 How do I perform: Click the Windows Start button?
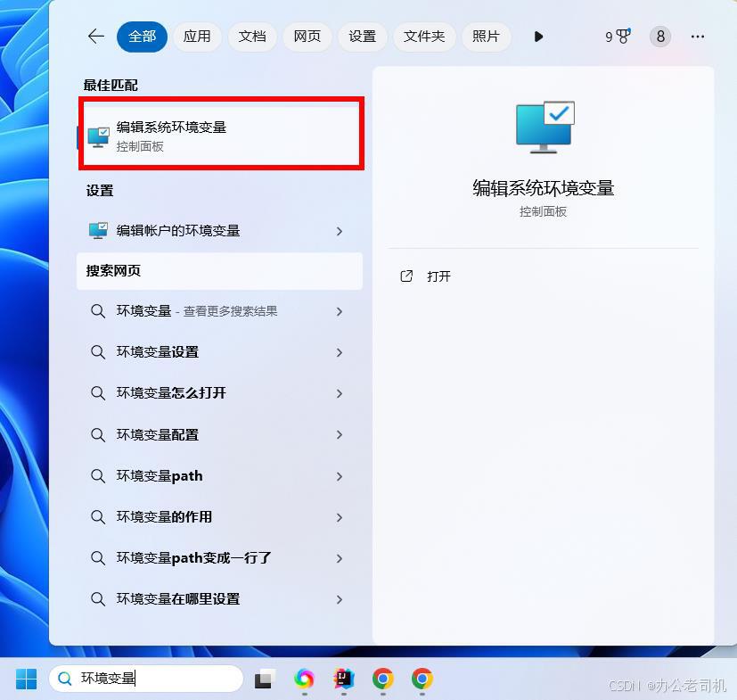[x=24, y=679]
